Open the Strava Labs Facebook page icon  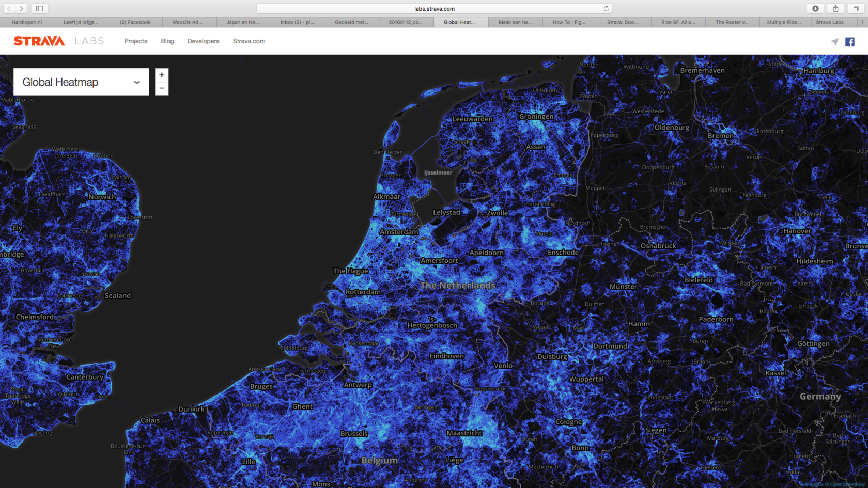849,41
